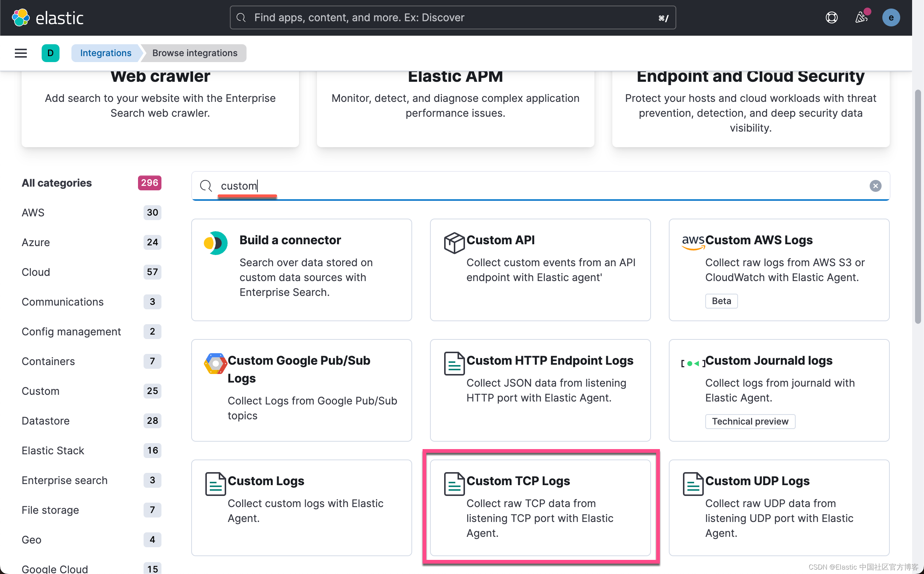Image resolution: width=924 pixels, height=574 pixels.
Task: Click the green D deployment badge
Action: point(51,53)
